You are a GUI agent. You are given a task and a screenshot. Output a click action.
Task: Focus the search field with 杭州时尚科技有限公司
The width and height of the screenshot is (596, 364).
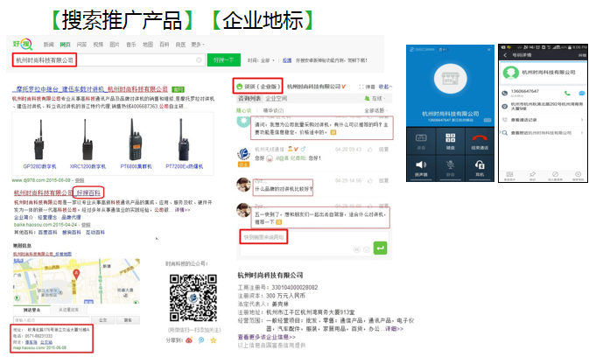[x=109, y=60]
